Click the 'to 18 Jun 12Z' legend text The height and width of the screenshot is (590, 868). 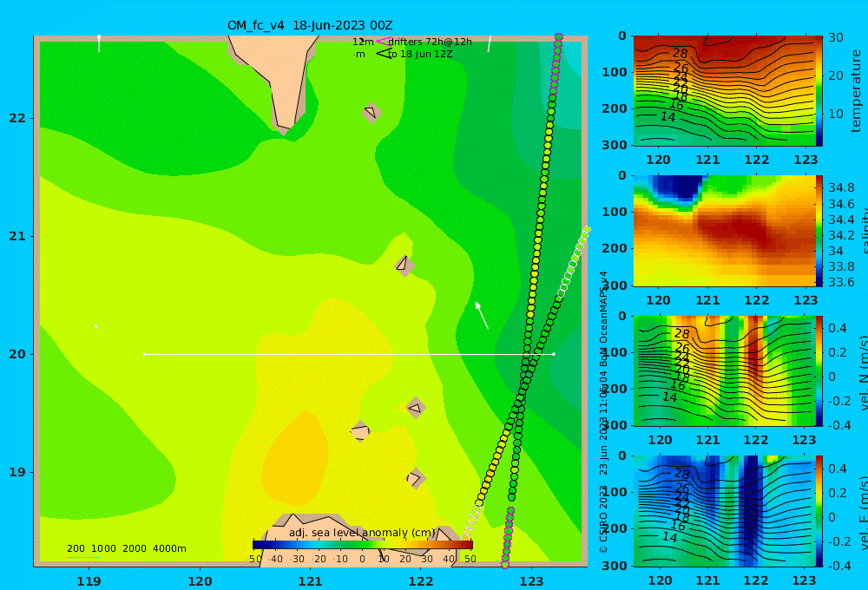point(420,55)
